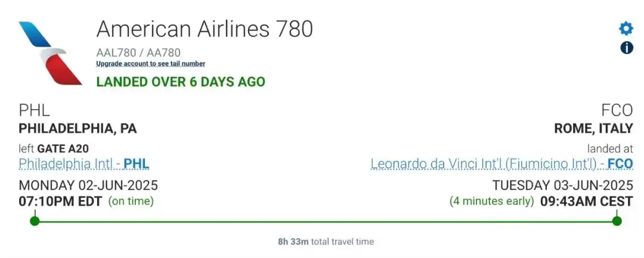Select the American Airlines 780 title
Image resolution: width=644 pixels, height=258 pixels.
[205, 29]
